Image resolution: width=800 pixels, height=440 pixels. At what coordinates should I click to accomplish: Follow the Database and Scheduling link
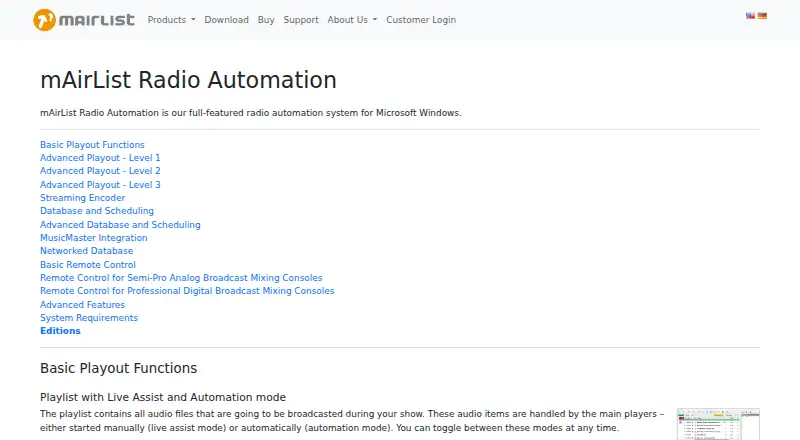pos(97,211)
